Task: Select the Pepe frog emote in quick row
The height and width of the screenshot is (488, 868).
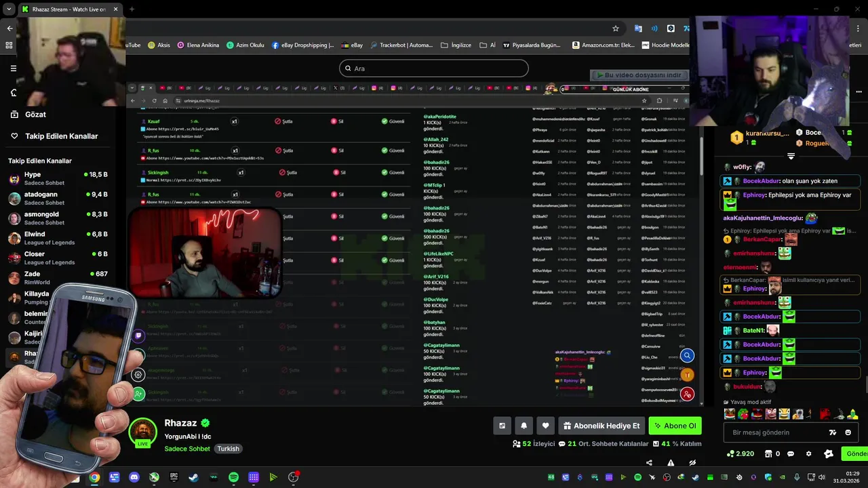Action: point(743,413)
